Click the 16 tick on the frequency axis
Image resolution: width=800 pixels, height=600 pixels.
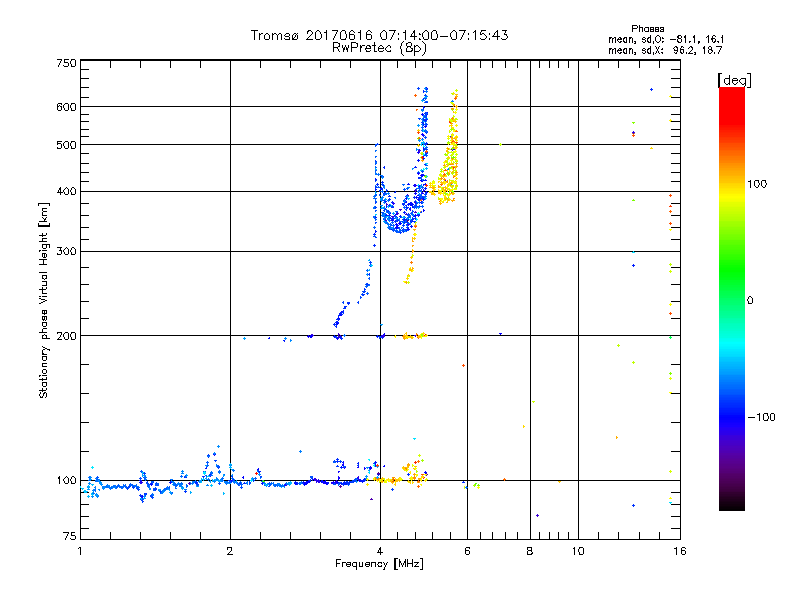678,552
